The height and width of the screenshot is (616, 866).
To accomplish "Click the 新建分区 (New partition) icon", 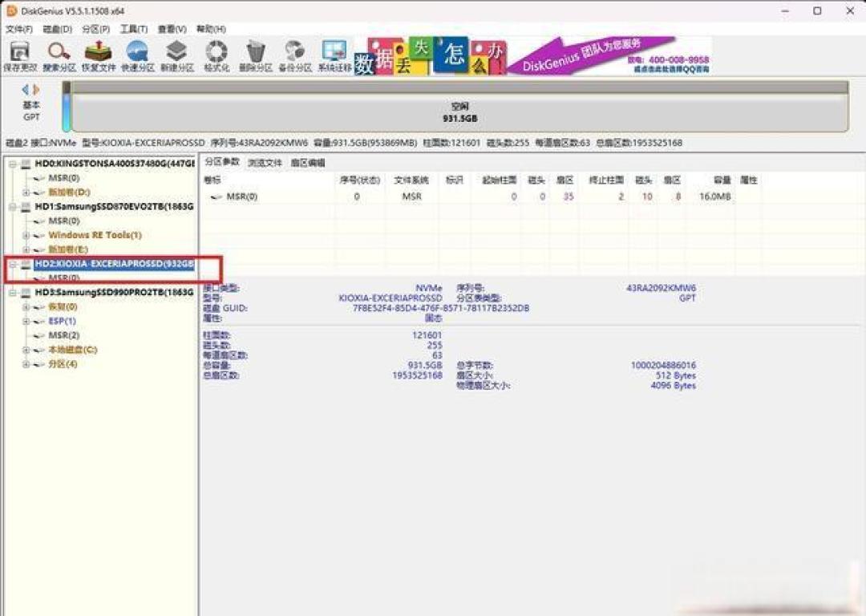I will point(176,56).
